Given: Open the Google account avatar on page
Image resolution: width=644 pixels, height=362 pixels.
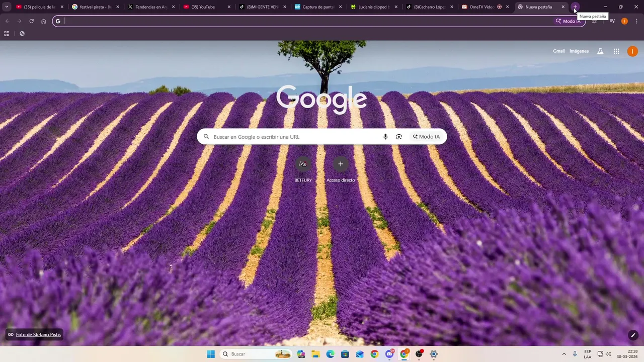Looking at the screenshot, I should [632, 51].
